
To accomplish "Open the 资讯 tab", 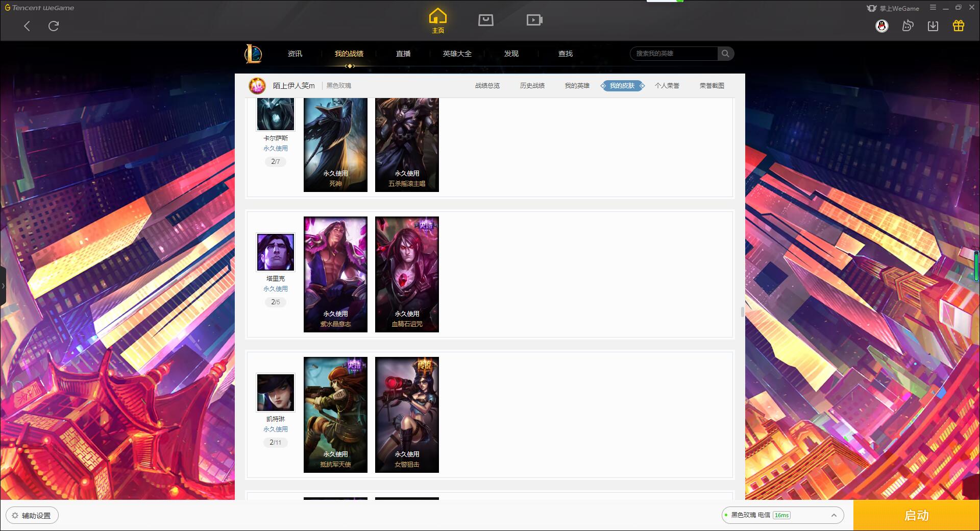I will 295,54.
